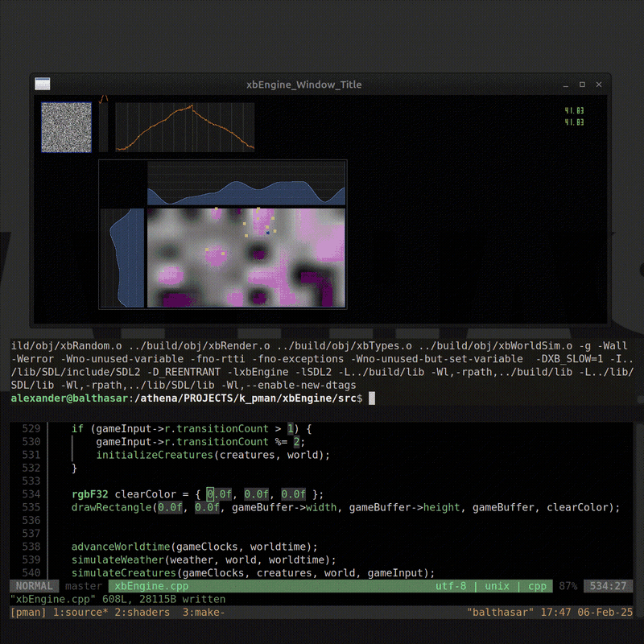Click the master branch label in statusline

(x=83, y=586)
